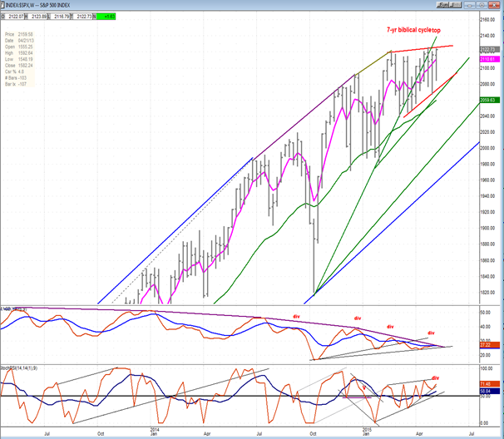Click the 2000.00 price axis label
The width and height of the screenshot is (504, 439).
pos(487,148)
